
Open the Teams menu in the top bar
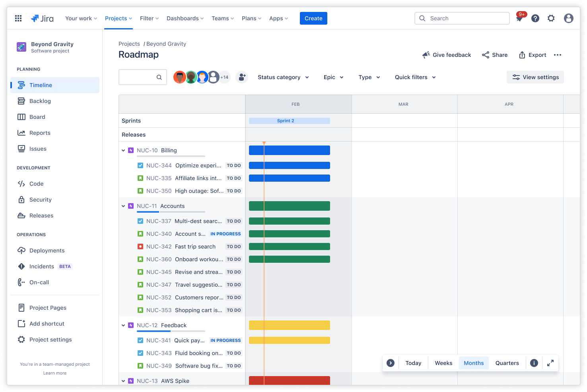(222, 18)
